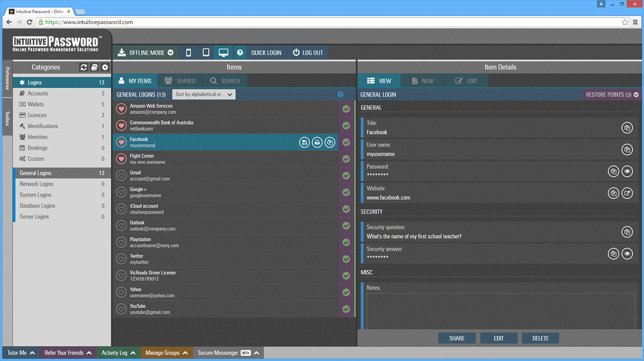Select desktop monitor view icon
The width and height of the screenshot is (644, 361).
[223, 53]
